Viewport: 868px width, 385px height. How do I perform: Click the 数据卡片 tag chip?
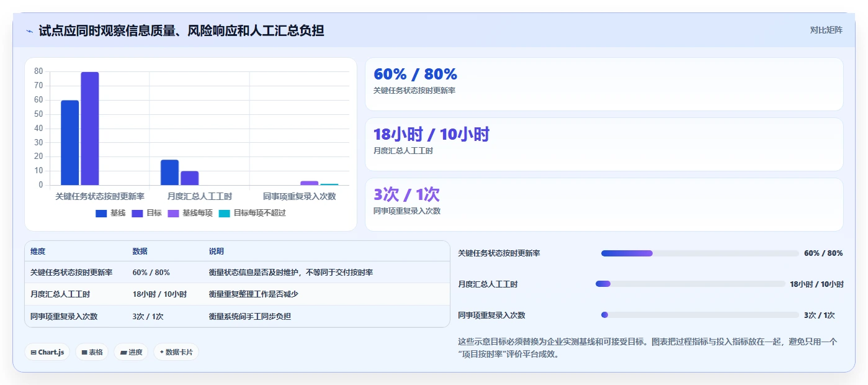tap(176, 352)
